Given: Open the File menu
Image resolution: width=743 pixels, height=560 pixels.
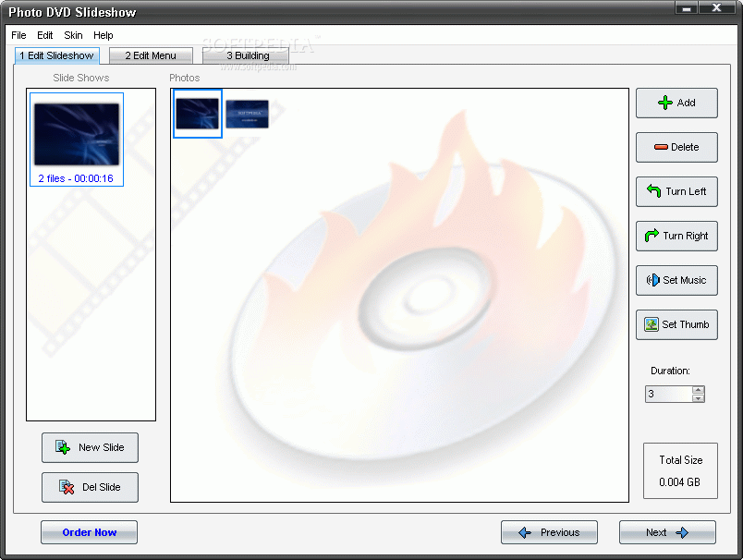Looking at the screenshot, I should pos(18,35).
